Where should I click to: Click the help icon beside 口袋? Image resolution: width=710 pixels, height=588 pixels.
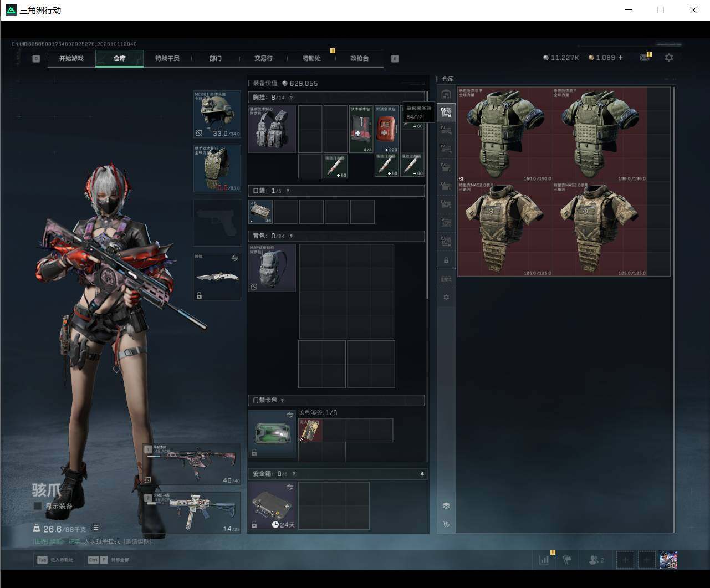coord(287,191)
